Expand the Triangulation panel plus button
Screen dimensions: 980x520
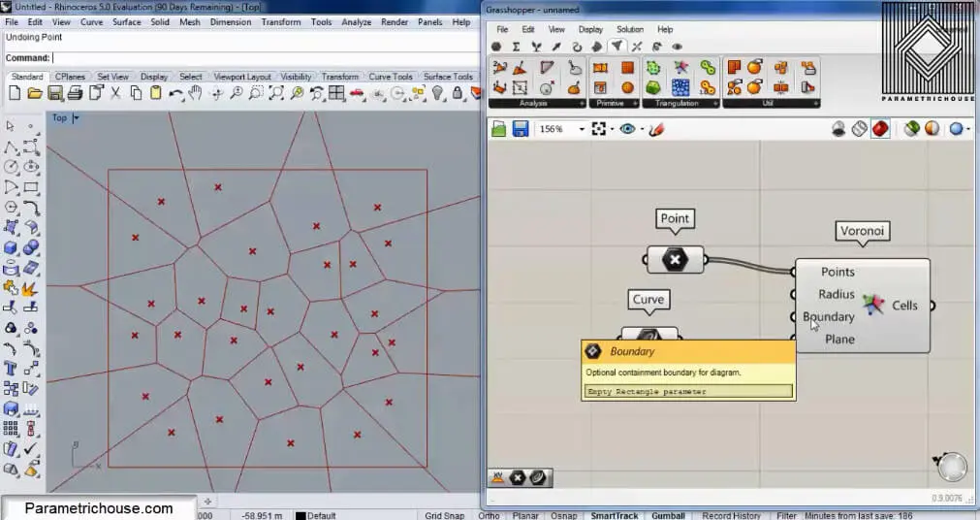(715, 103)
